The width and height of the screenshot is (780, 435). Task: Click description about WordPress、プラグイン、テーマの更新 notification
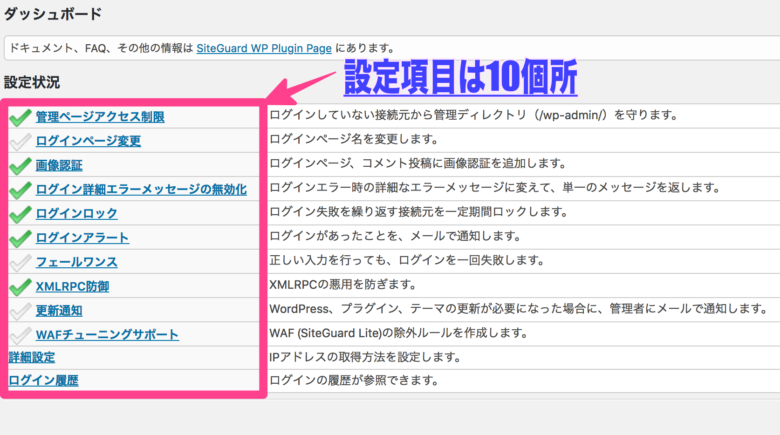click(x=519, y=309)
